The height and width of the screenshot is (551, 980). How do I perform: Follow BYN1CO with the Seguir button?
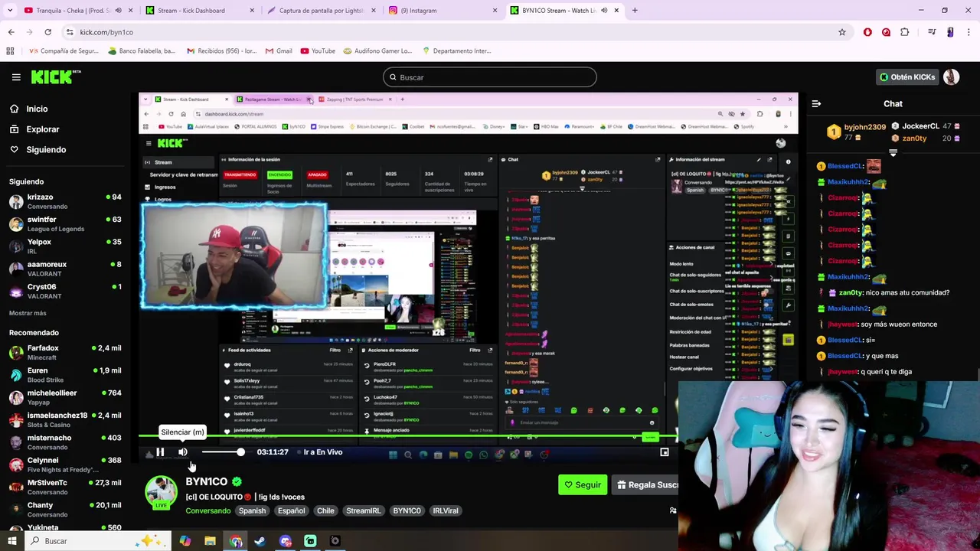pos(583,485)
